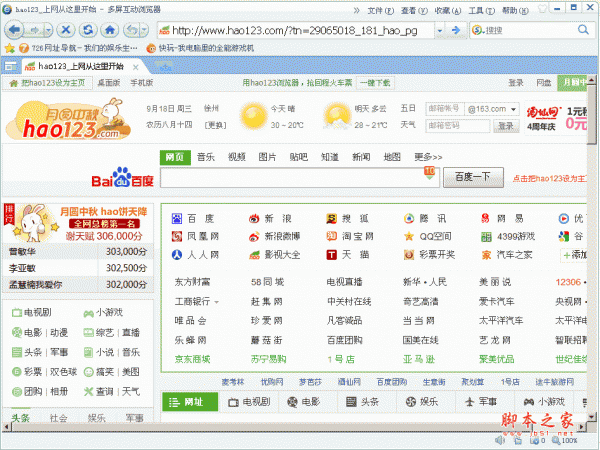This screenshot has width=600, height=450.
Task: Click the 邮箱帐号 input field
Action: click(x=445, y=109)
